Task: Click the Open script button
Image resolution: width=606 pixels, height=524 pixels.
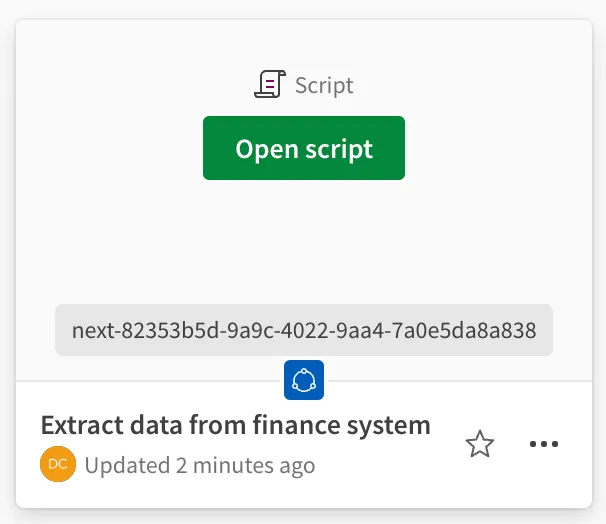Action: (304, 149)
